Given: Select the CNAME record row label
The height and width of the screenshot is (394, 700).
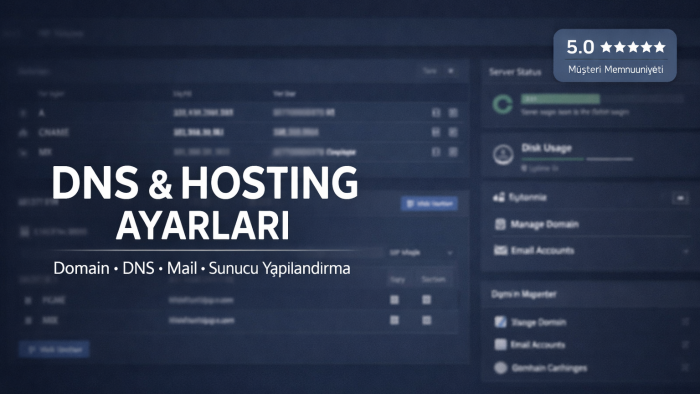Looking at the screenshot, I should [x=54, y=133].
